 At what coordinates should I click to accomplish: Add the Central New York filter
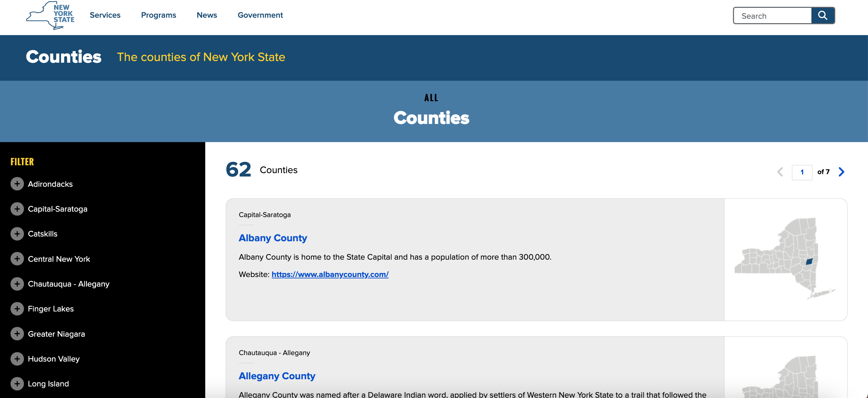click(x=17, y=259)
